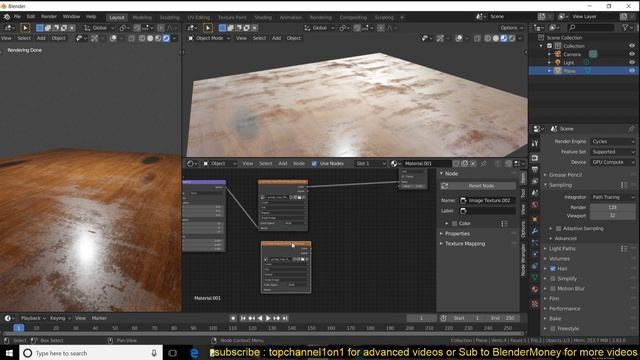
Task: Open the Feature Set Supported dropdown
Action: (x=613, y=152)
